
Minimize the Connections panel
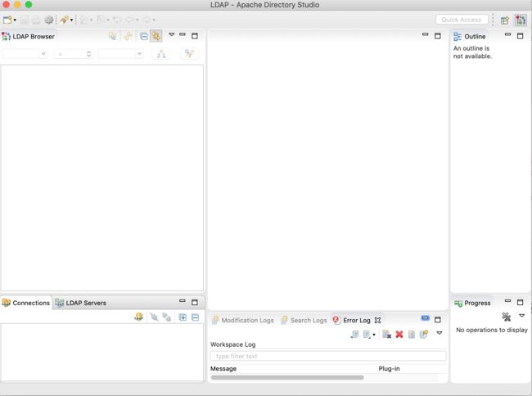pos(183,301)
